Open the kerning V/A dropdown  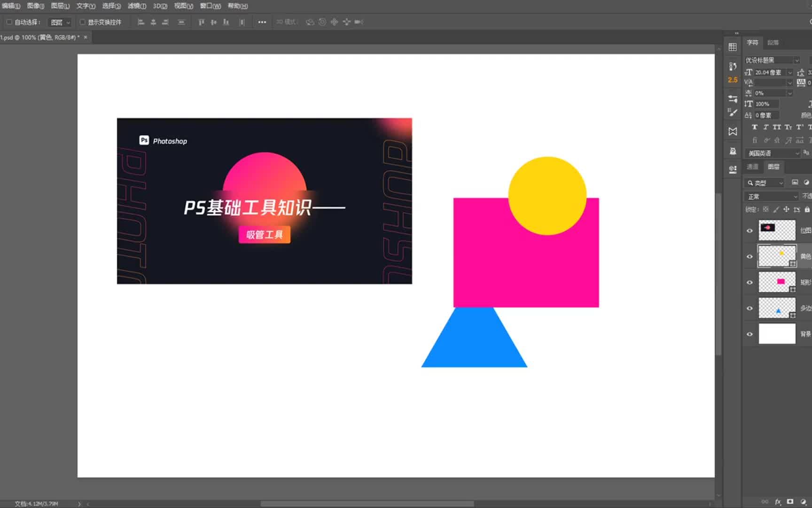click(x=773, y=83)
